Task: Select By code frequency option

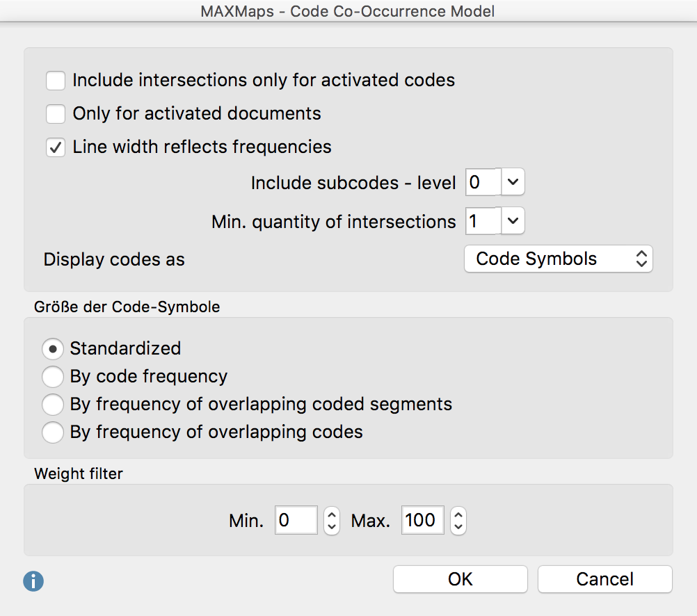Action: (x=53, y=376)
